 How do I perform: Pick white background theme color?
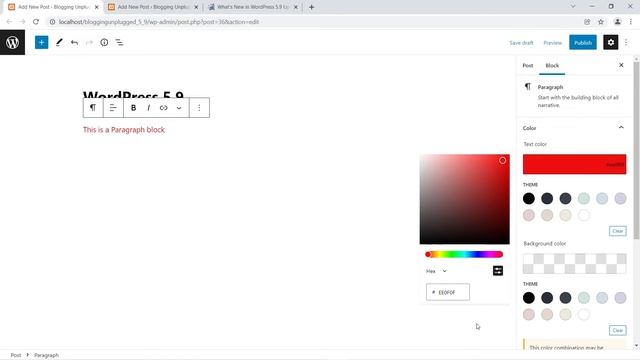click(x=584, y=314)
